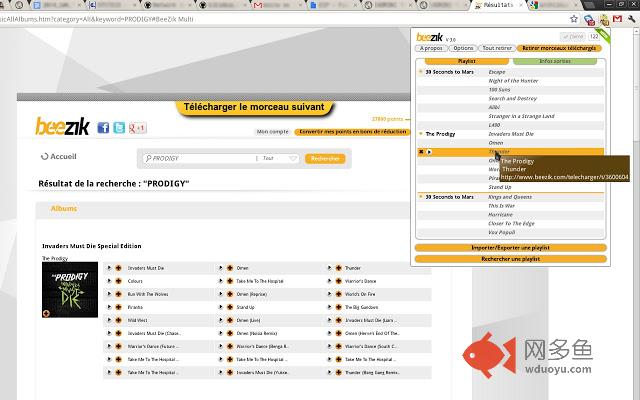Select the Albums tab in results

coord(64,209)
